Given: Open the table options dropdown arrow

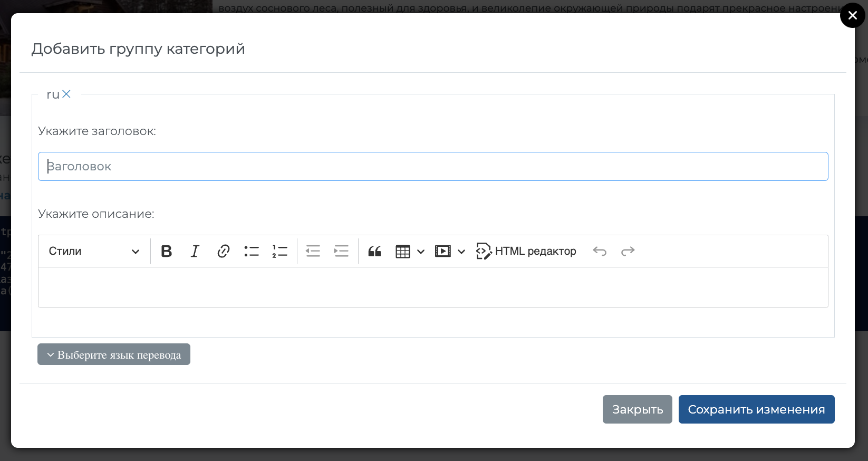Looking at the screenshot, I should (421, 252).
